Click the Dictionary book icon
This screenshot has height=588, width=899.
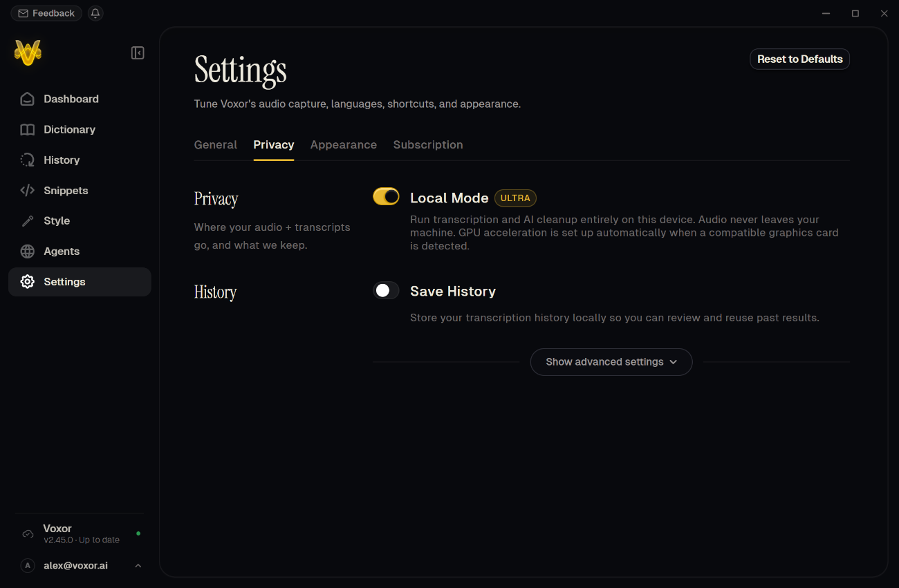tap(27, 129)
